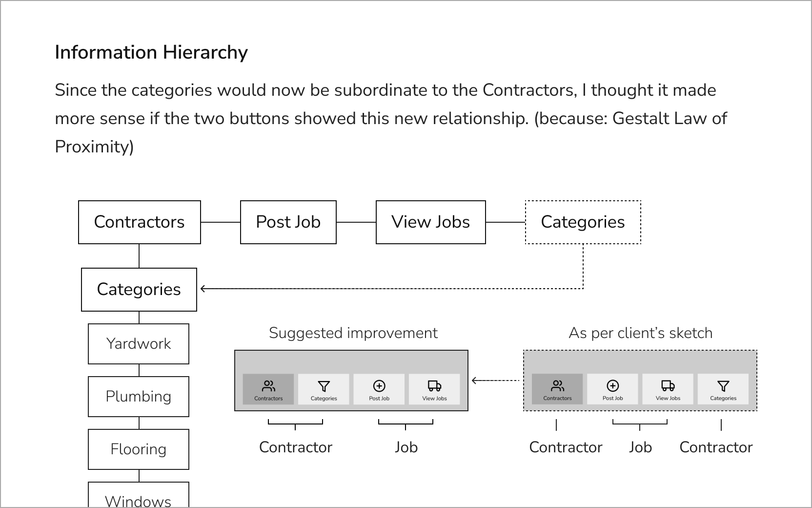Screen dimensions: 812x508
Task: Select the Flooring category node
Action: 139,449
